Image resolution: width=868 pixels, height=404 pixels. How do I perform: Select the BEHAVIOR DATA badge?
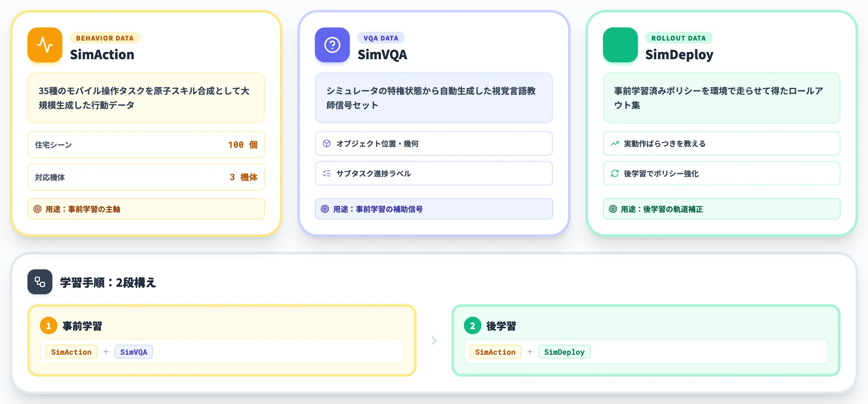[x=105, y=38]
